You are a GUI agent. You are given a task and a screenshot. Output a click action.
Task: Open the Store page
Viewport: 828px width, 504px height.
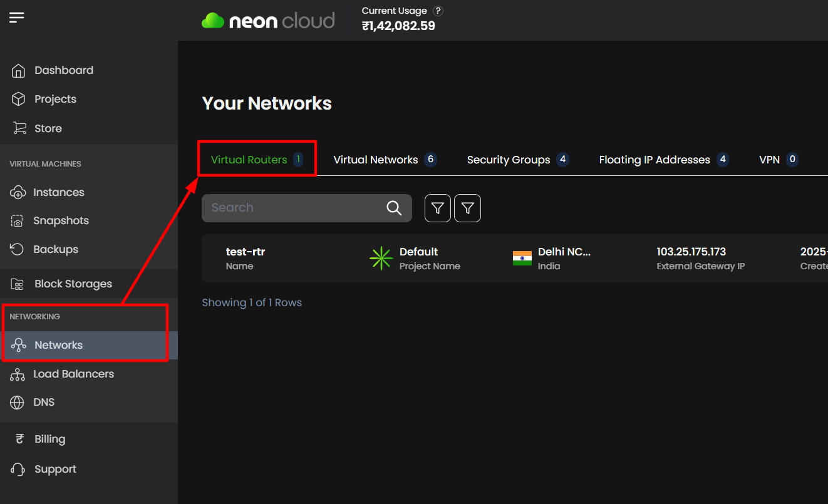48,128
